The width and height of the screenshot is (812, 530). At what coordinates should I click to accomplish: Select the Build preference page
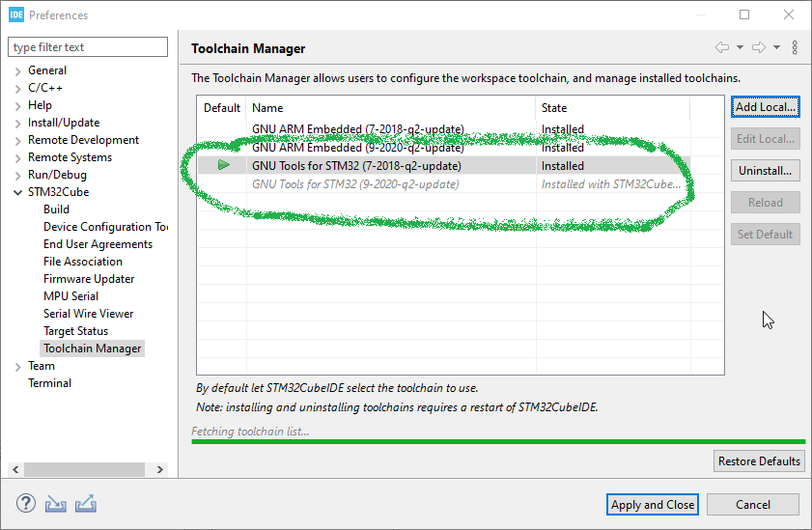pyautogui.click(x=56, y=209)
